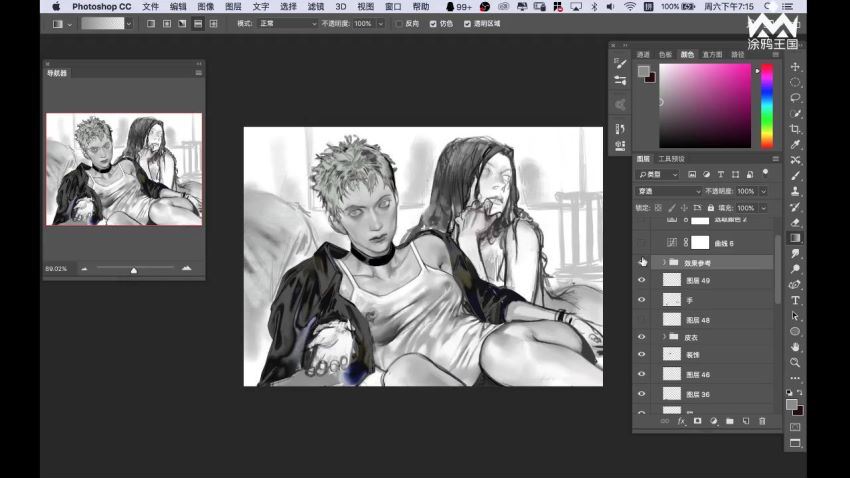850x478 pixels.
Task: Open the Edit Toolbar three-dots button
Action: pos(795,378)
